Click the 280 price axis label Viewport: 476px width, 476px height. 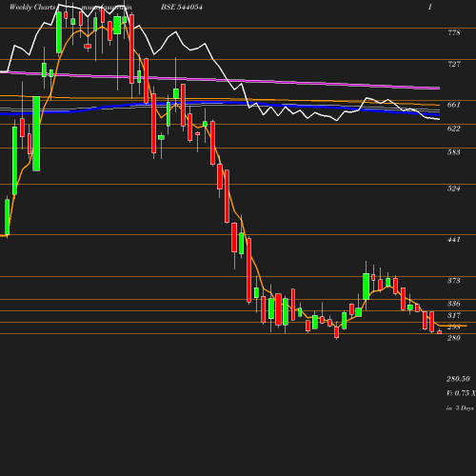(x=454, y=338)
